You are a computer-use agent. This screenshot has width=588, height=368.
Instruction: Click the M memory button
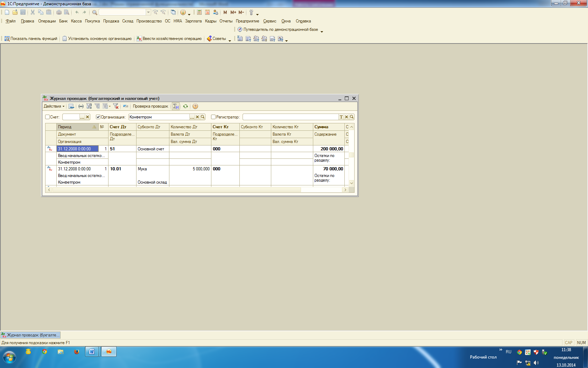coord(225,12)
